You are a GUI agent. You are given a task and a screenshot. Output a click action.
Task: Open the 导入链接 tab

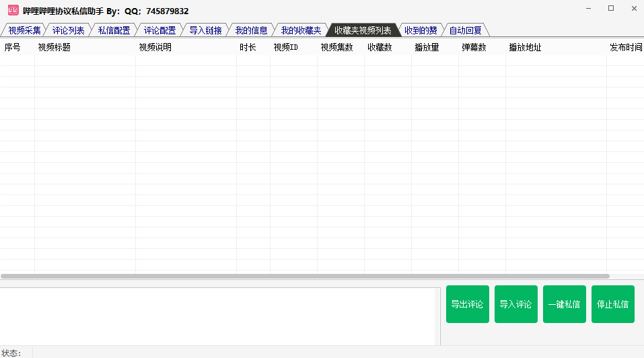(x=205, y=30)
